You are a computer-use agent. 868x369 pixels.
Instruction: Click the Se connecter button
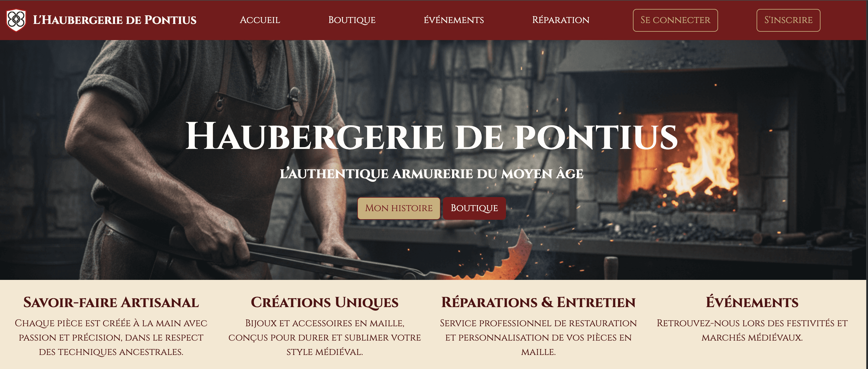click(x=675, y=20)
